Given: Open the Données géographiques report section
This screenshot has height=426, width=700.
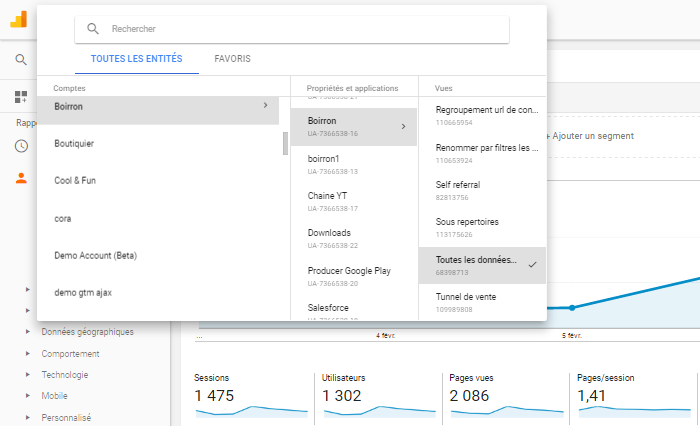Looking at the screenshot, I should pos(88,332).
